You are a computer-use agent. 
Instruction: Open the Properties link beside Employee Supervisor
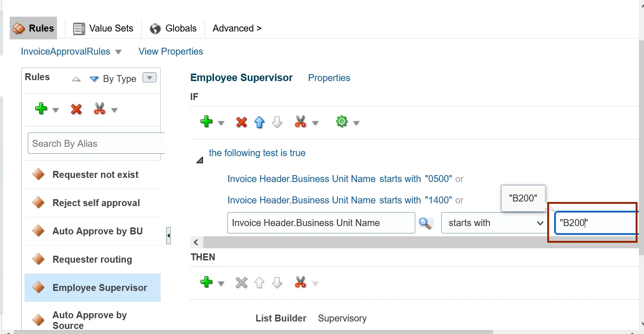[329, 78]
